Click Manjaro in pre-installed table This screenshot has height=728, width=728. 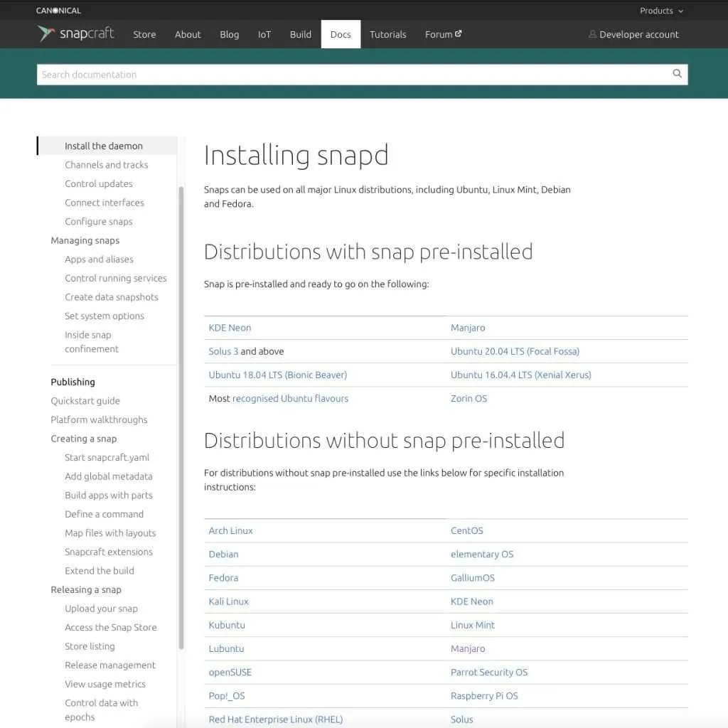(x=468, y=328)
